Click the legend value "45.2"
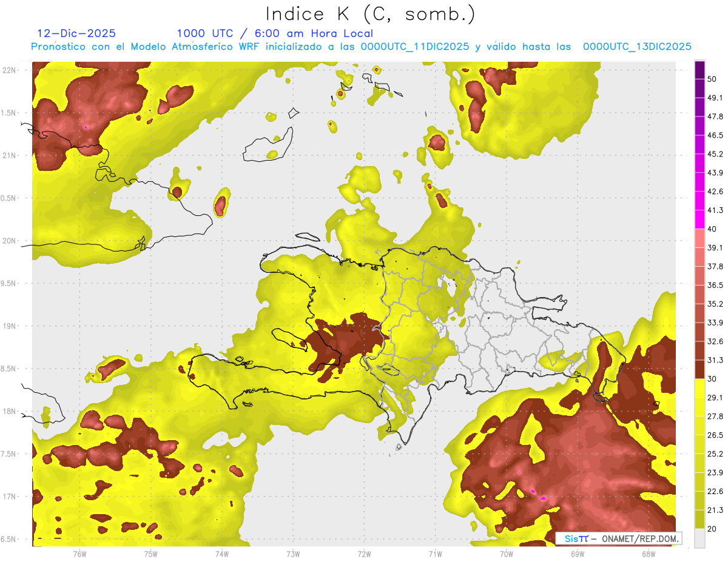Image resolution: width=728 pixels, height=562 pixels. (x=715, y=155)
